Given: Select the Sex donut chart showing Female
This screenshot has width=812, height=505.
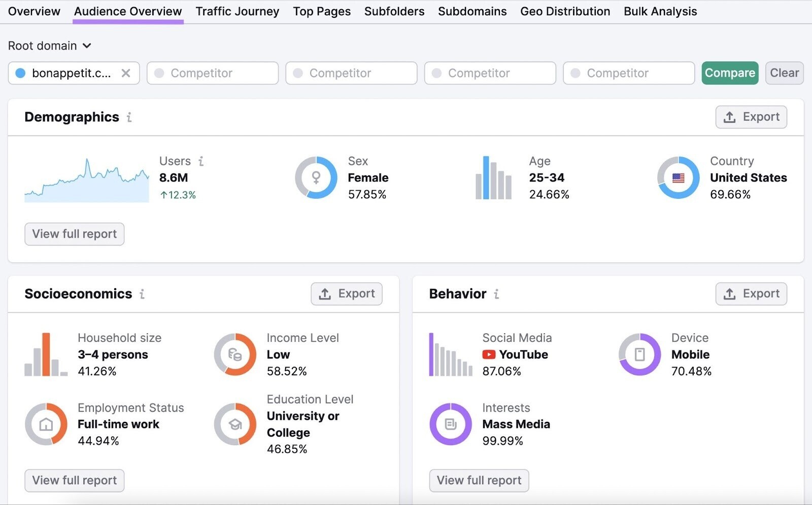Looking at the screenshot, I should [316, 177].
